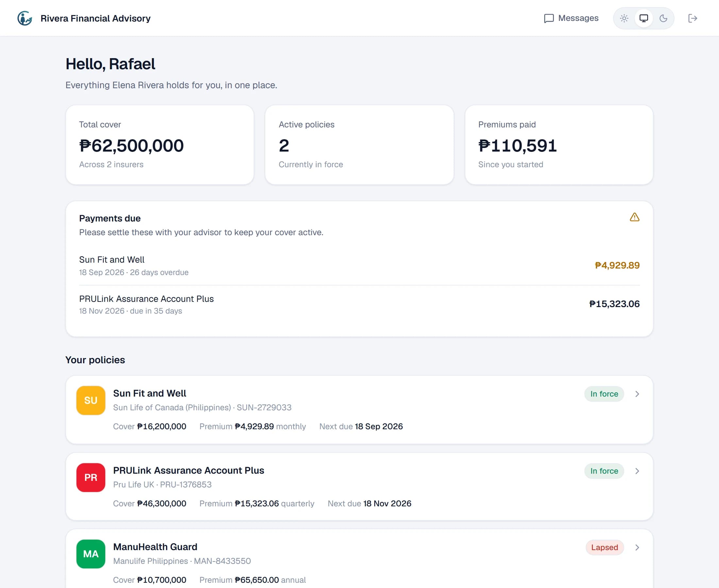Switch to light theme sun icon
Viewport: 719px width, 588px height.
(x=624, y=18)
